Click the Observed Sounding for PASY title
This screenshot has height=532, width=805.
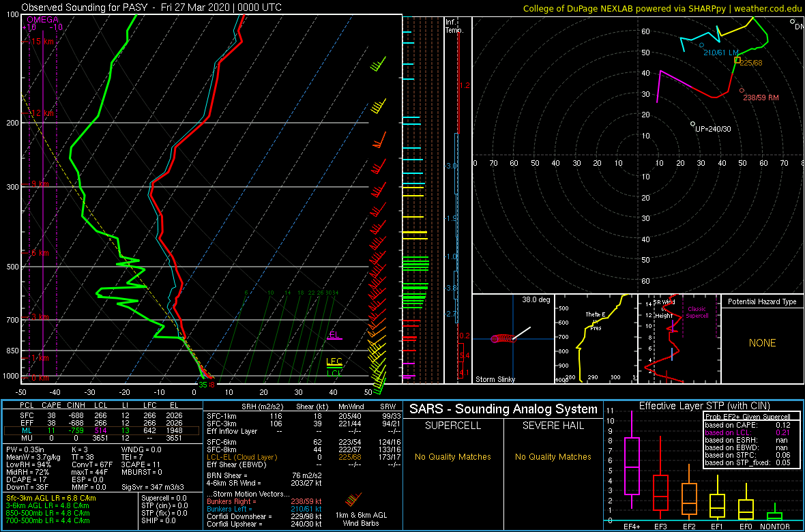pyautogui.click(x=151, y=8)
